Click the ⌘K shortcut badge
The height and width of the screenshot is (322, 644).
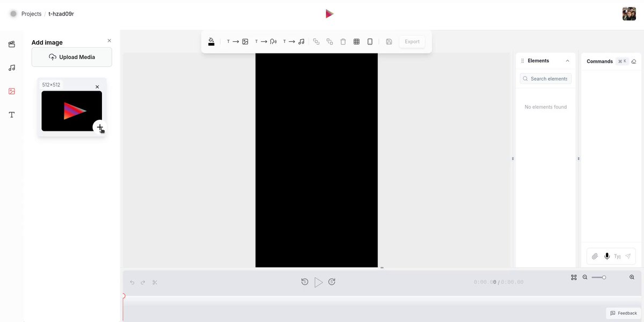(x=623, y=61)
